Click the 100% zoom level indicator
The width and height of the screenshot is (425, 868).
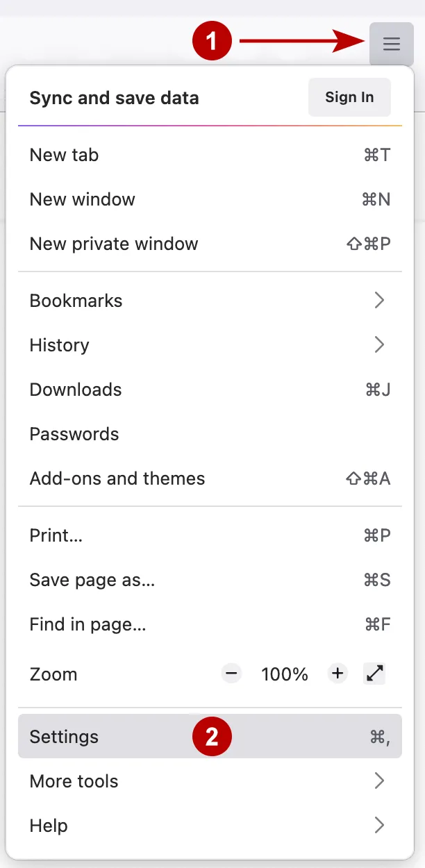point(284,673)
